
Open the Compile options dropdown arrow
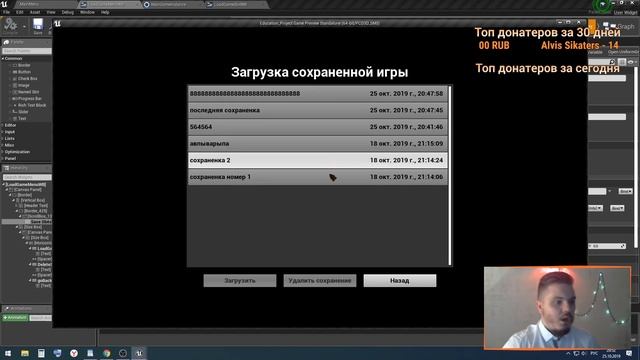[24, 27]
